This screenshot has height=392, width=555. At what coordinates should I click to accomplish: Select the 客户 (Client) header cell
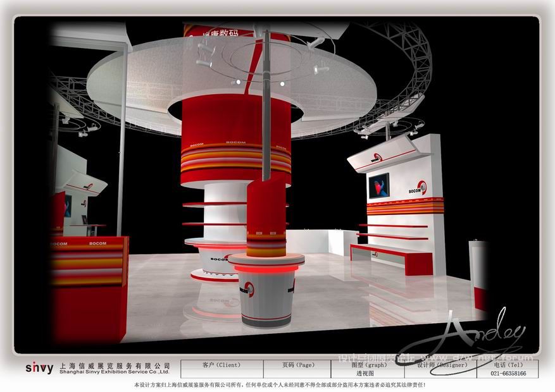tap(222, 365)
